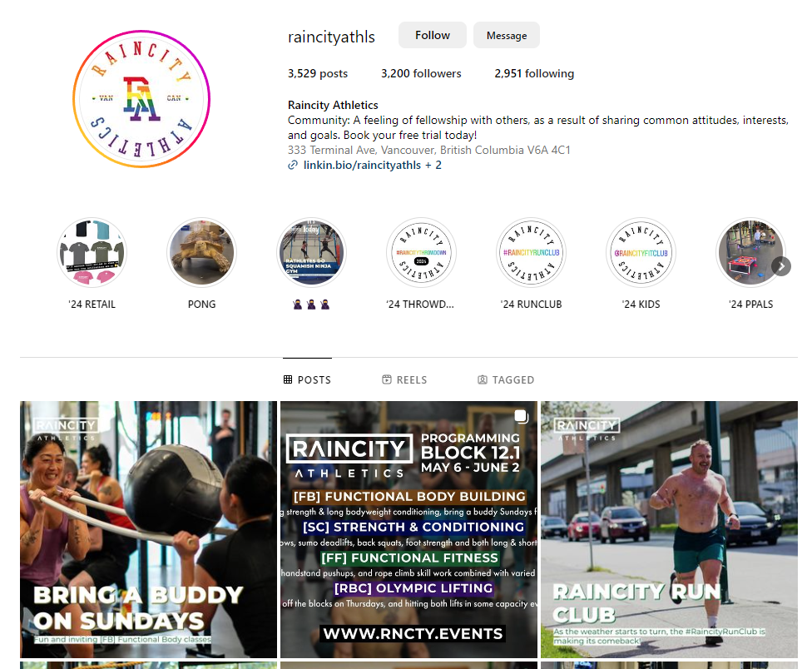This screenshot has height=669, width=812.
Task: Follow the raincityathls account
Action: point(433,35)
